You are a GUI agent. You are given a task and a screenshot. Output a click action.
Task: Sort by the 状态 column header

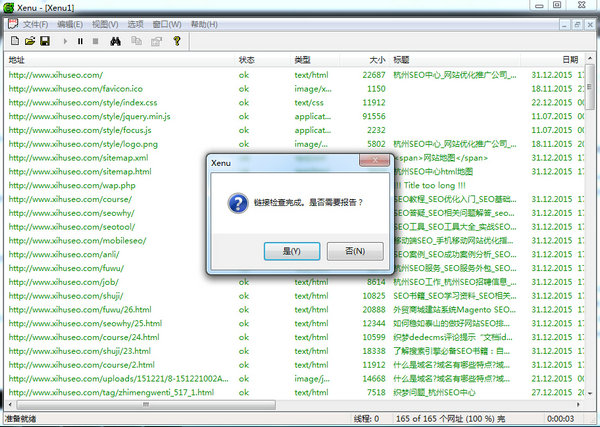point(264,60)
